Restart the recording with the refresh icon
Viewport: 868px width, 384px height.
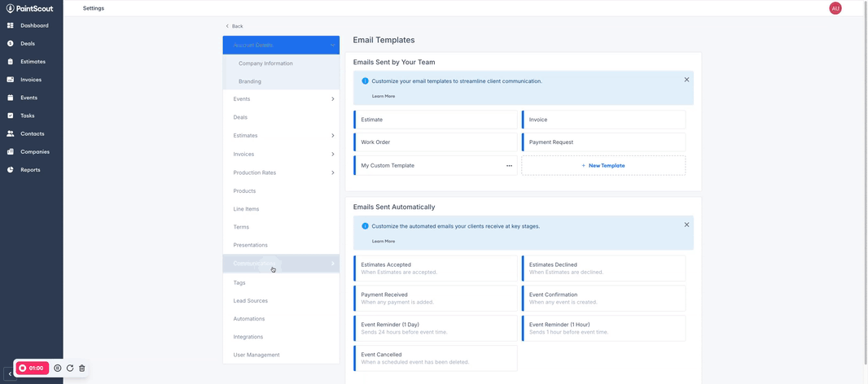tap(70, 368)
